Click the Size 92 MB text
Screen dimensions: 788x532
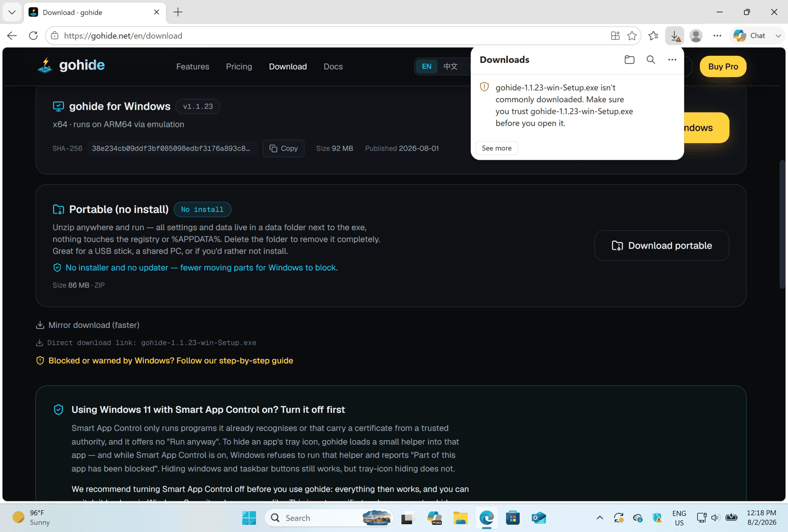coord(334,149)
